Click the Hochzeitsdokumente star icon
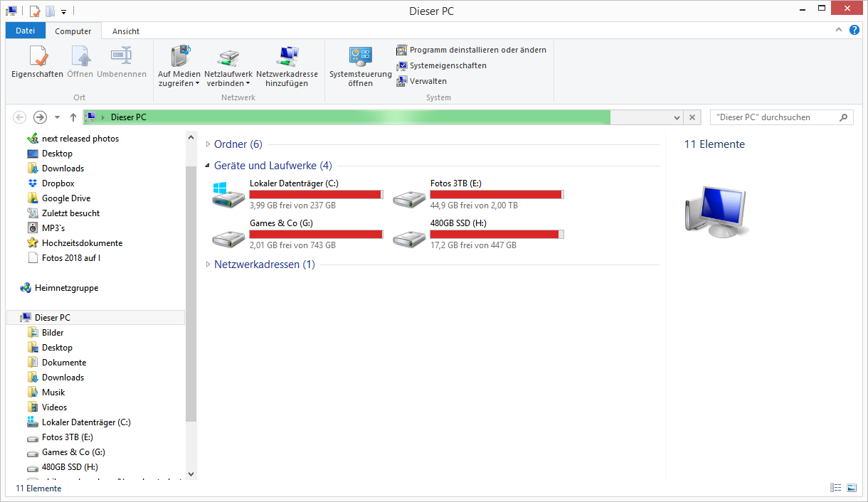Viewport: 868px width, 502px height. pos(33,243)
